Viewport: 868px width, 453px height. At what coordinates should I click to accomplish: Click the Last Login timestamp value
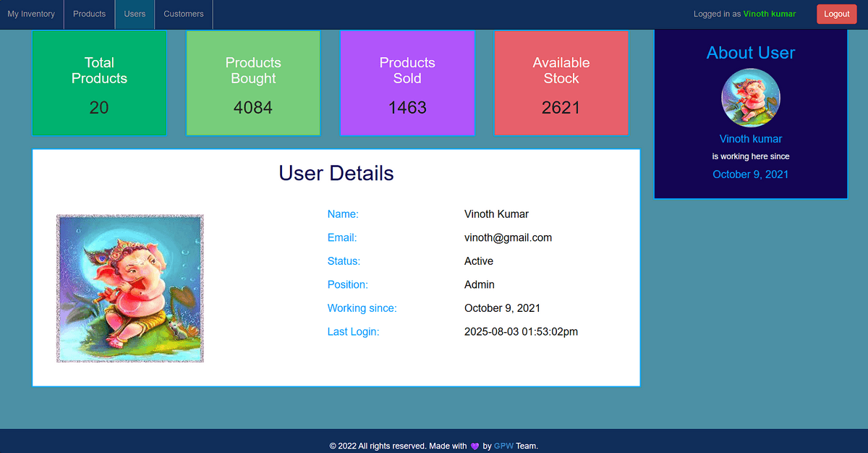[x=521, y=331]
